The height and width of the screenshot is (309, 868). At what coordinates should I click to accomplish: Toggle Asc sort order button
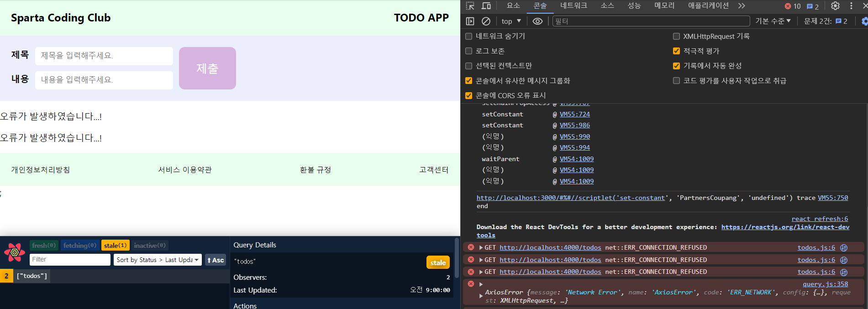(x=216, y=260)
